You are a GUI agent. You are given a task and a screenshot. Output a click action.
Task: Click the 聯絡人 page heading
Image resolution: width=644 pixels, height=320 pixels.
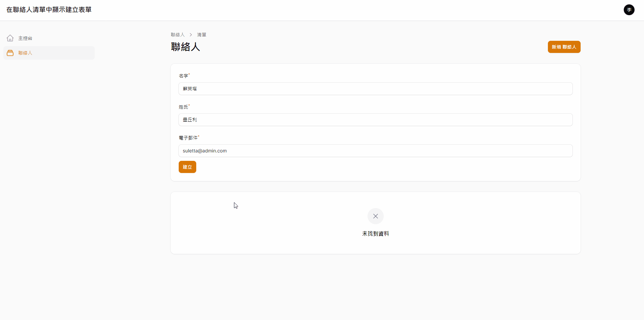click(185, 47)
